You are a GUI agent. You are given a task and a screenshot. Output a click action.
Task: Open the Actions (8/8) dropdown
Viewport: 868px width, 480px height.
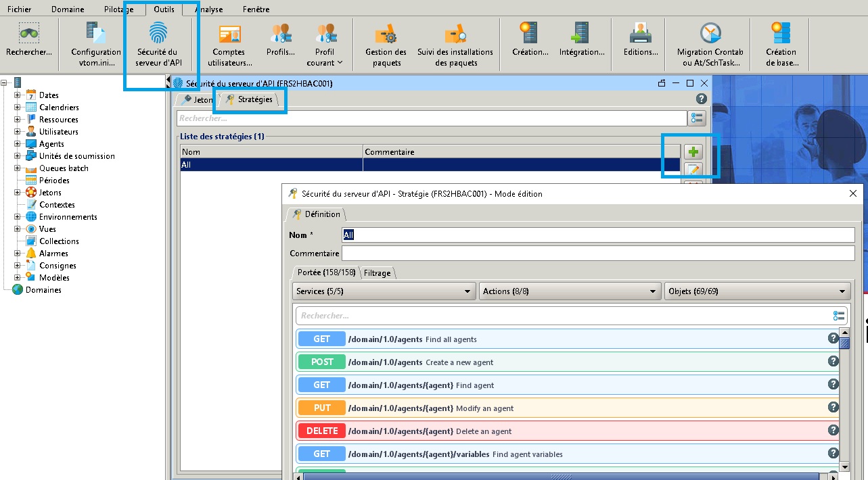pos(570,291)
